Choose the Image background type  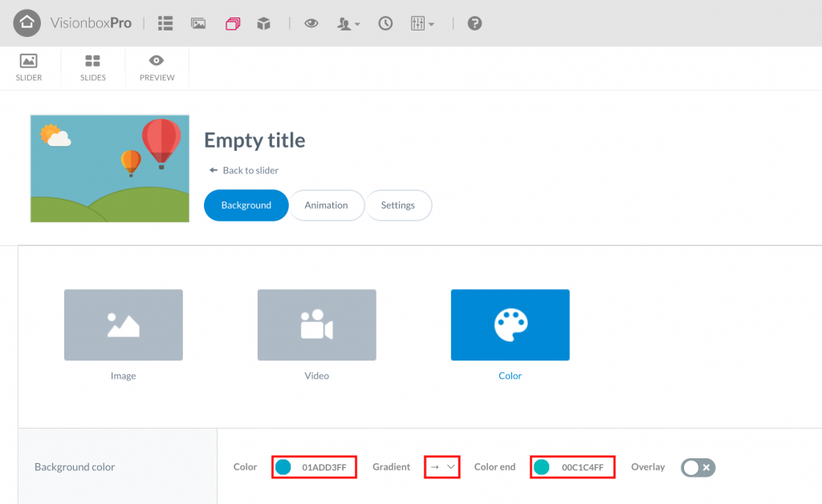pos(123,325)
